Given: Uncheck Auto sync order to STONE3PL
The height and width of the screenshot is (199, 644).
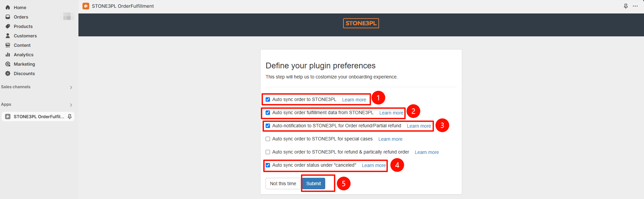Looking at the screenshot, I should [x=268, y=100].
